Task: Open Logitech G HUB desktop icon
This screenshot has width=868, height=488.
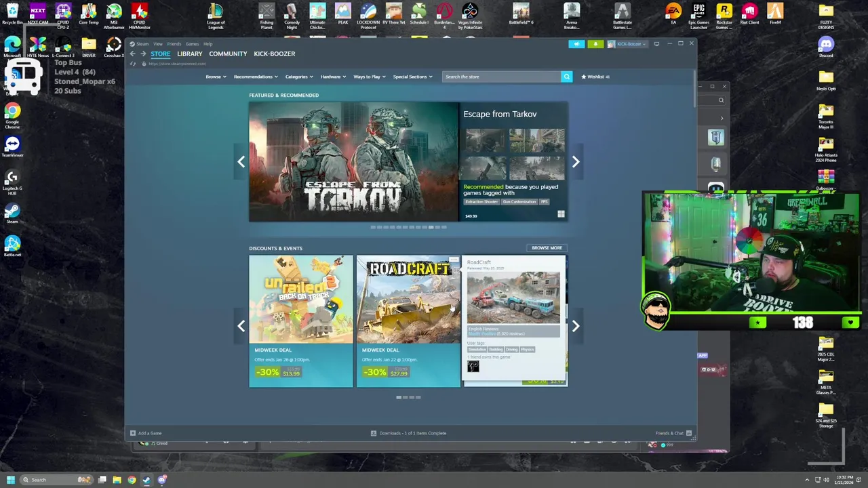Action: (x=12, y=182)
